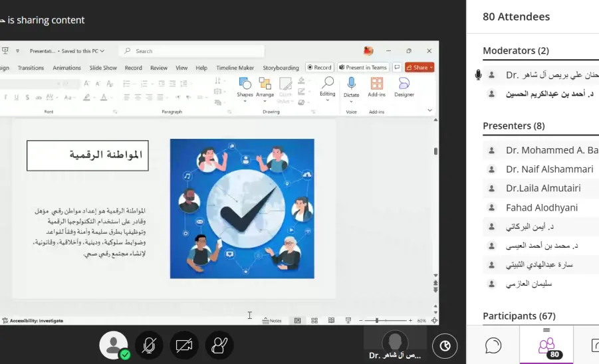Select attendee Fahad Alodhyani
The height and width of the screenshot is (364, 599).
tap(541, 207)
